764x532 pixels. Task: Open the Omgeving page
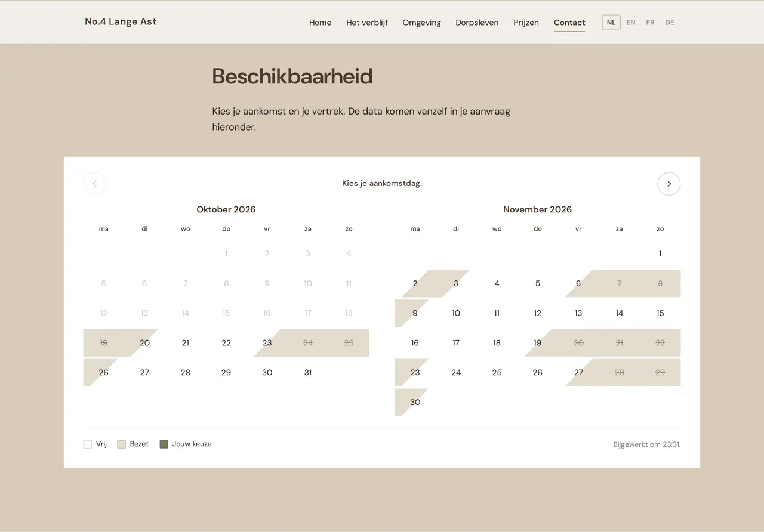click(x=421, y=23)
